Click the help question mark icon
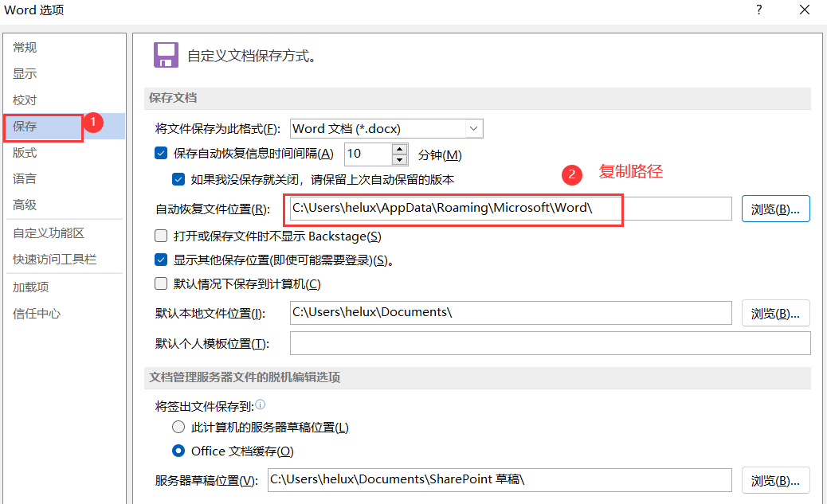Image resolution: width=827 pixels, height=504 pixels. 758,10
